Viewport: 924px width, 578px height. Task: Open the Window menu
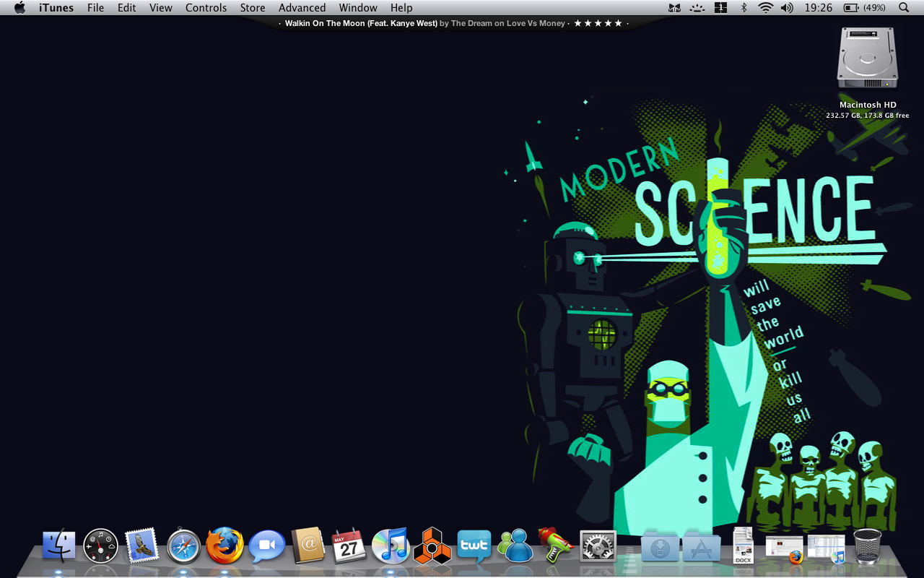click(358, 8)
